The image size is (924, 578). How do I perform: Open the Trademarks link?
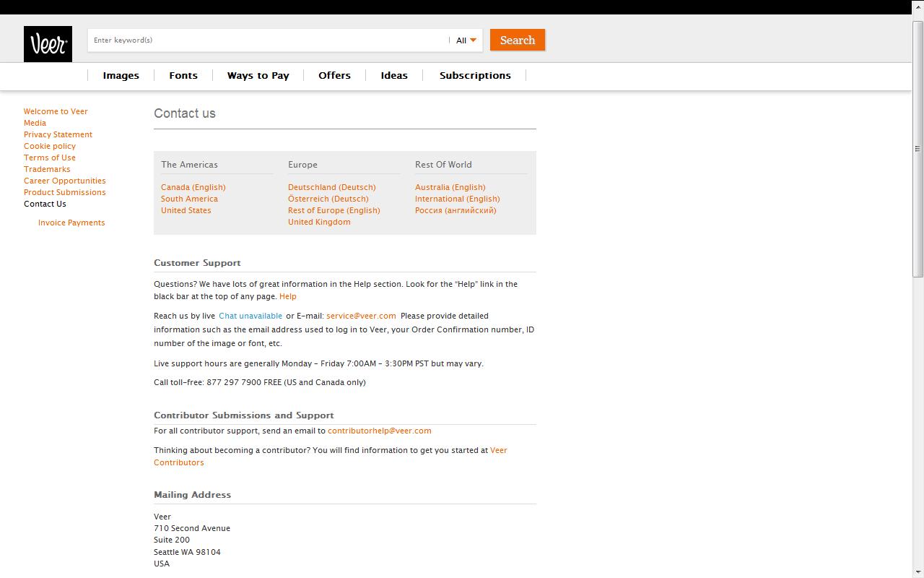coord(47,169)
